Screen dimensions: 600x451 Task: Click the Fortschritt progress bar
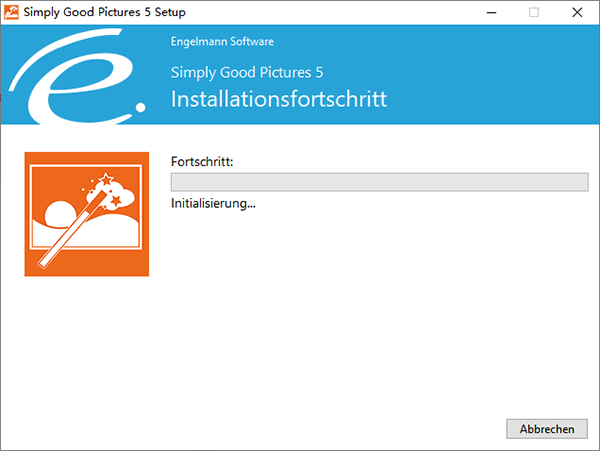click(379, 182)
